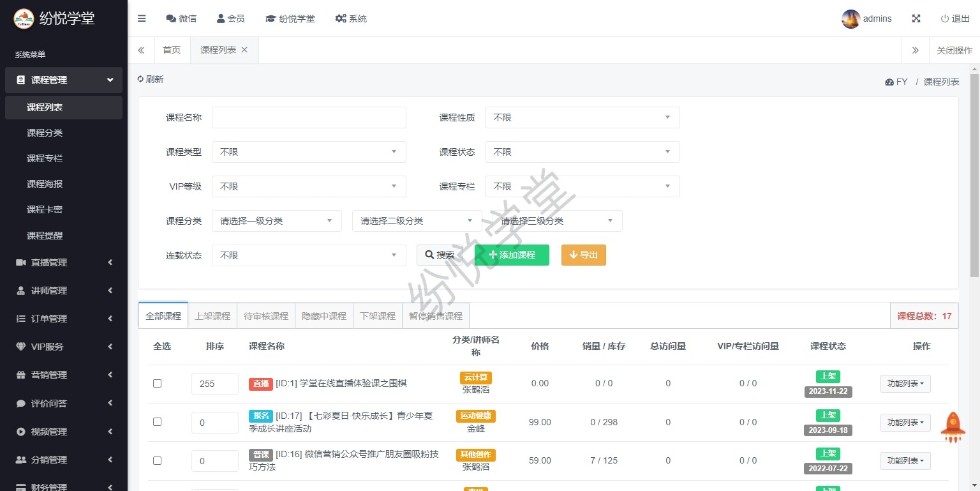Open the 请选择一级分类 dropdown
The height and width of the screenshot is (491, 980).
(276, 221)
